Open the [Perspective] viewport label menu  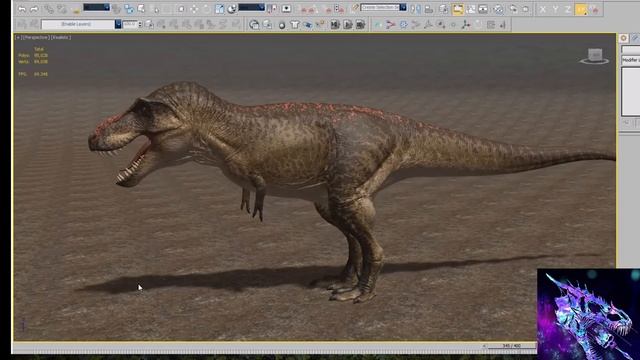point(36,38)
